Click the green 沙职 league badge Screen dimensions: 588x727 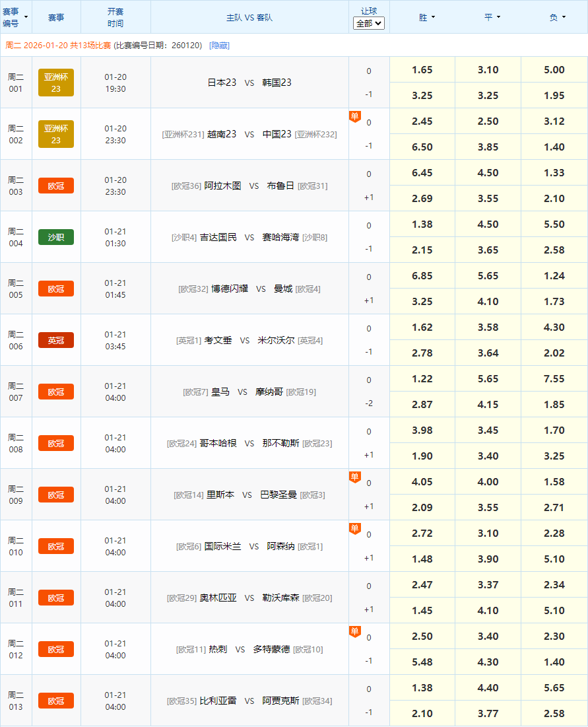pos(56,237)
